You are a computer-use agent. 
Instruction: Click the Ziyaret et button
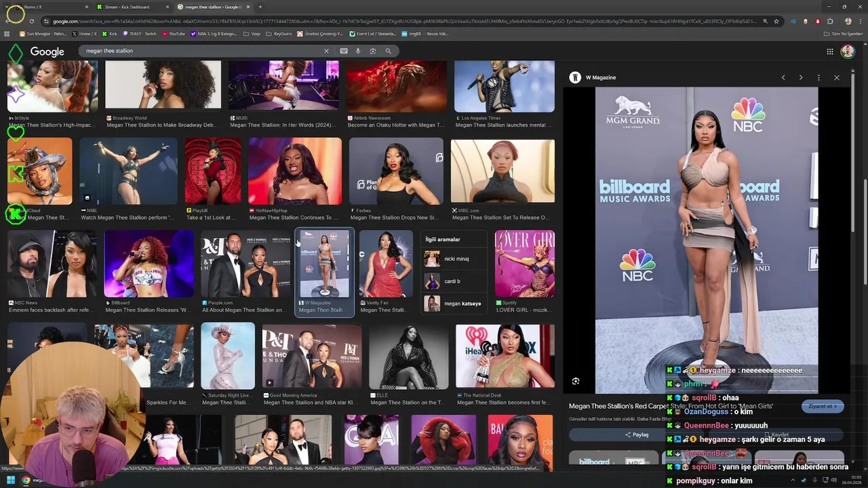823,406
